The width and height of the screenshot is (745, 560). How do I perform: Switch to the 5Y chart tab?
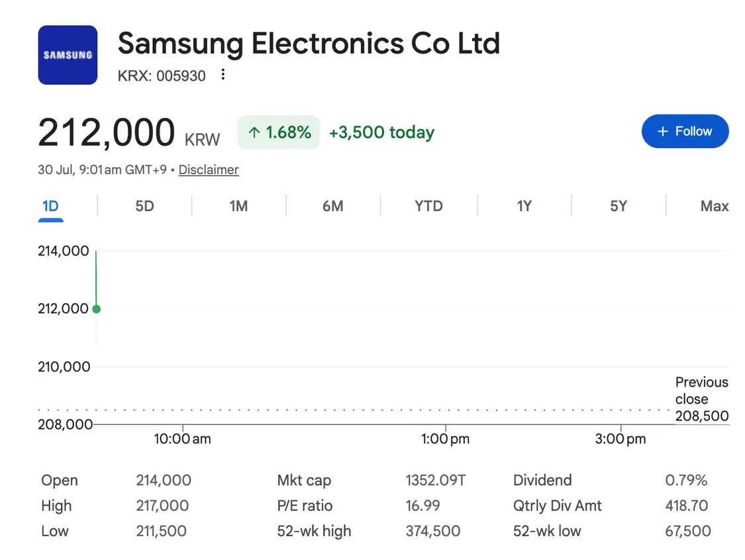618,206
